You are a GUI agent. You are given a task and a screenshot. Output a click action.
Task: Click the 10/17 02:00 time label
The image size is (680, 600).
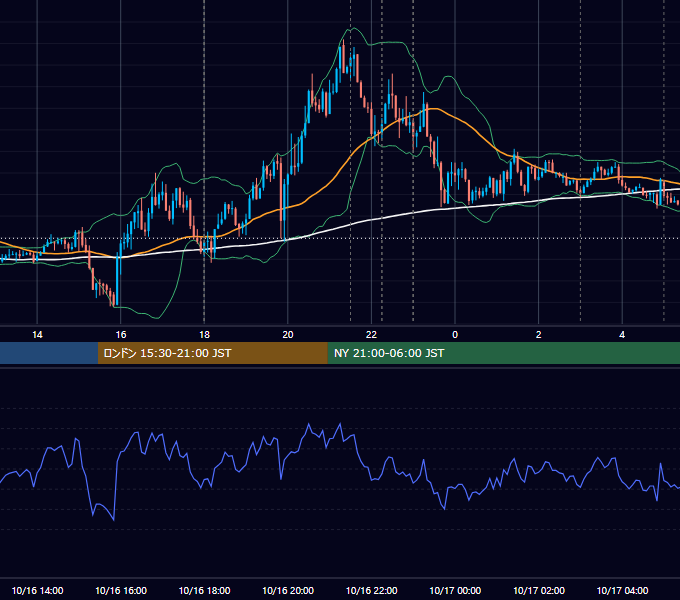[x=539, y=590]
